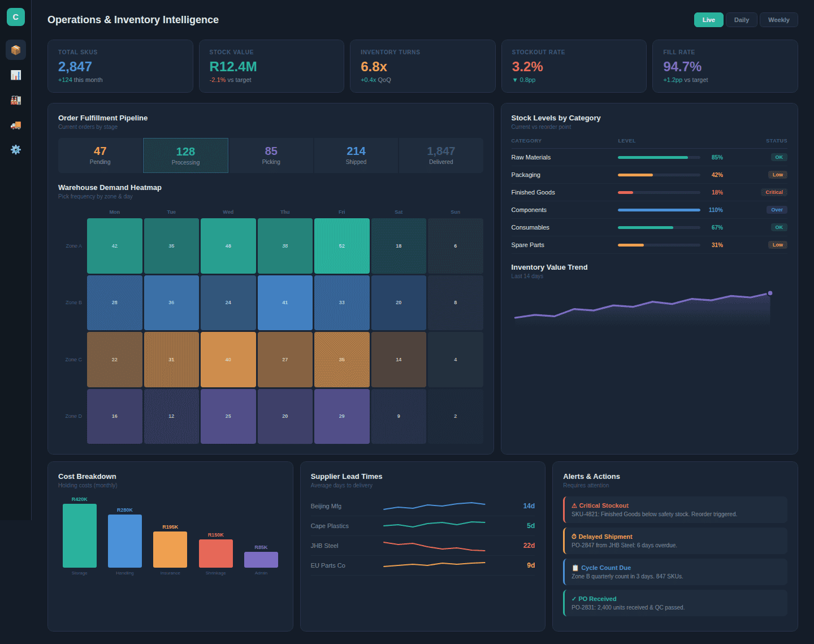The image size is (814, 644).
Task: Switch to the Live view
Action: (708, 20)
